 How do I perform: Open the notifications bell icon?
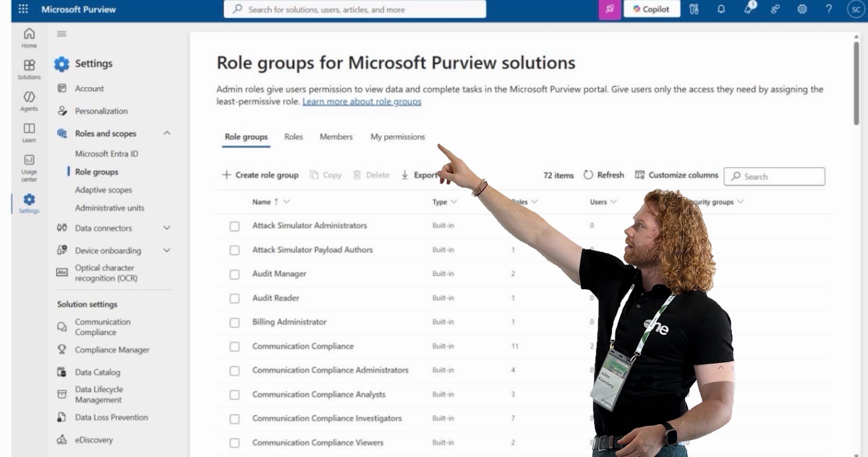tap(721, 9)
